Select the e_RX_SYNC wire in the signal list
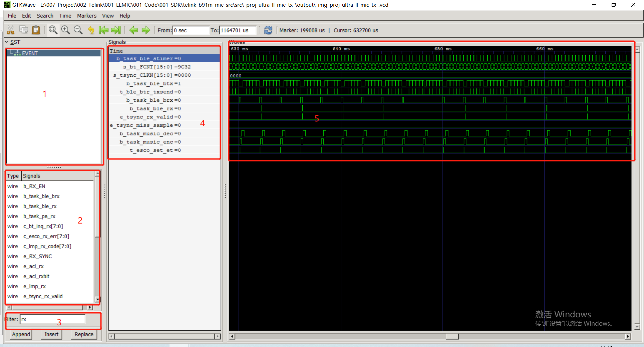Screen dimensions: 644x347 click(x=38, y=256)
